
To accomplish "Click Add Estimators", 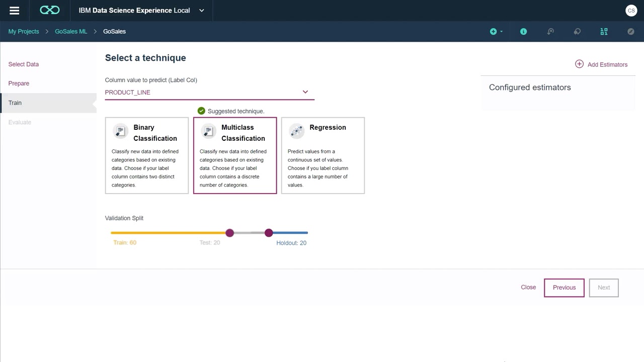I will coord(601,64).
